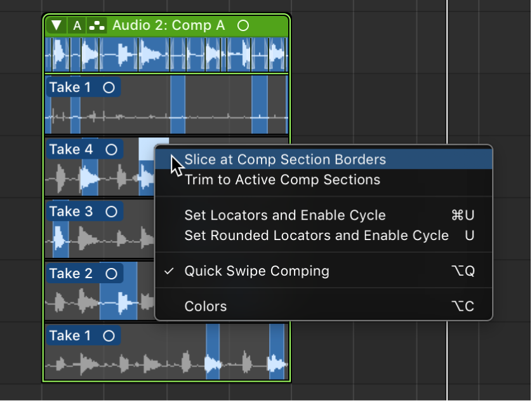This screenshot has height=402, width=532.
Task: Select the Take 3 label
Action: tap(71, 211)
